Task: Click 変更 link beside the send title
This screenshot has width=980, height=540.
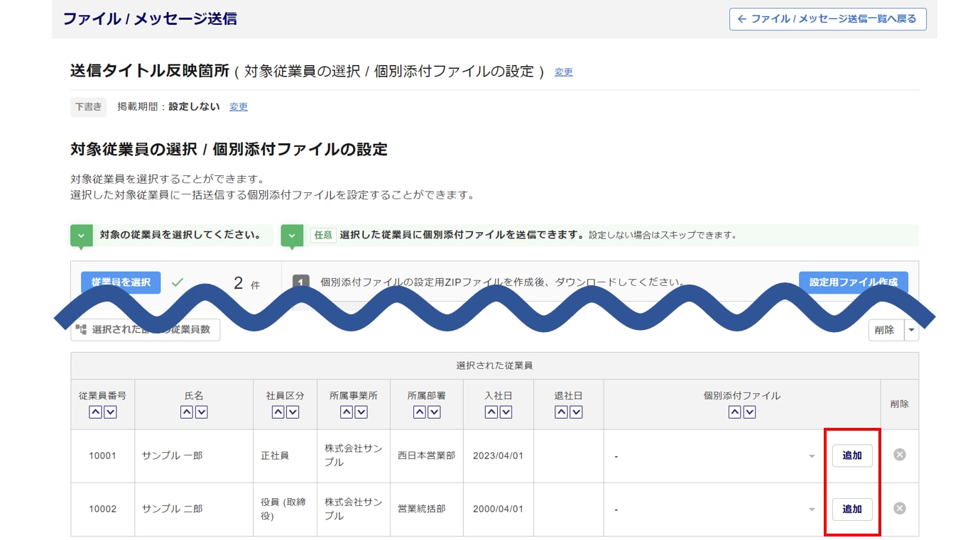Action: [563, 72]
